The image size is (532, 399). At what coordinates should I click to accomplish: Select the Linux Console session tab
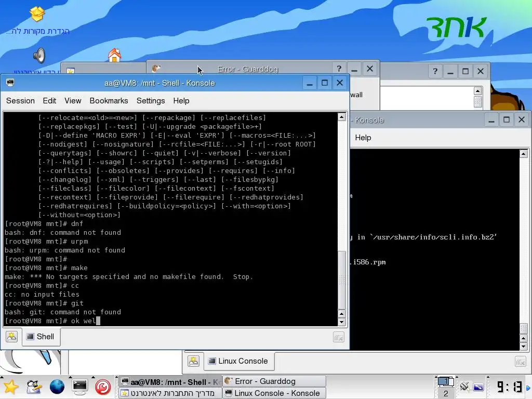[239, 361]
